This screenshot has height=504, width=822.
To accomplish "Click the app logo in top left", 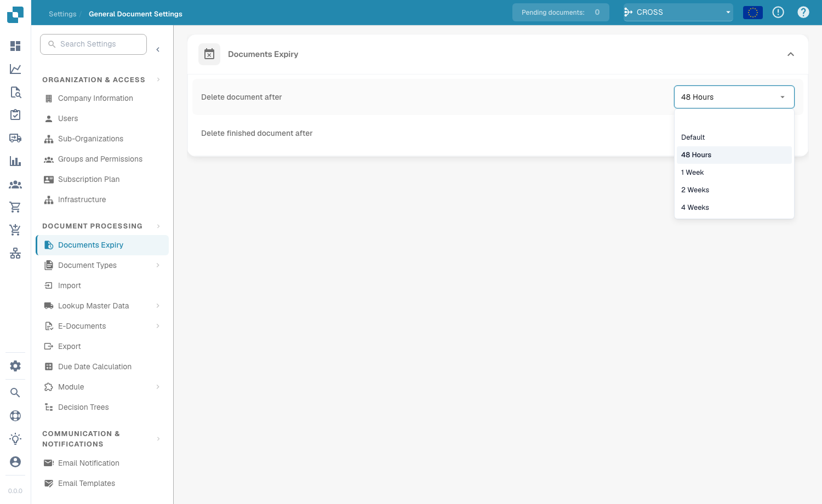I will [15, 14].
